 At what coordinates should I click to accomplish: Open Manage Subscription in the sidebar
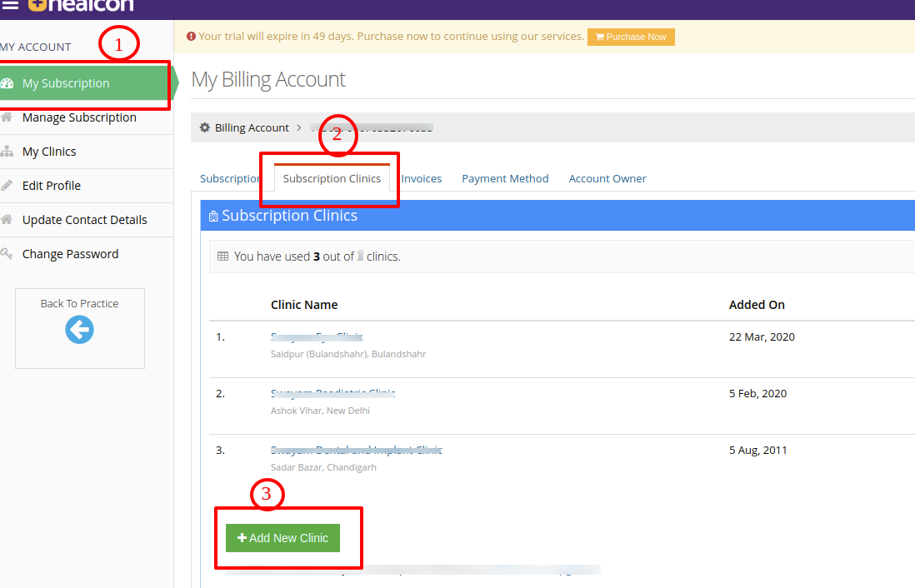coord(79,117)
